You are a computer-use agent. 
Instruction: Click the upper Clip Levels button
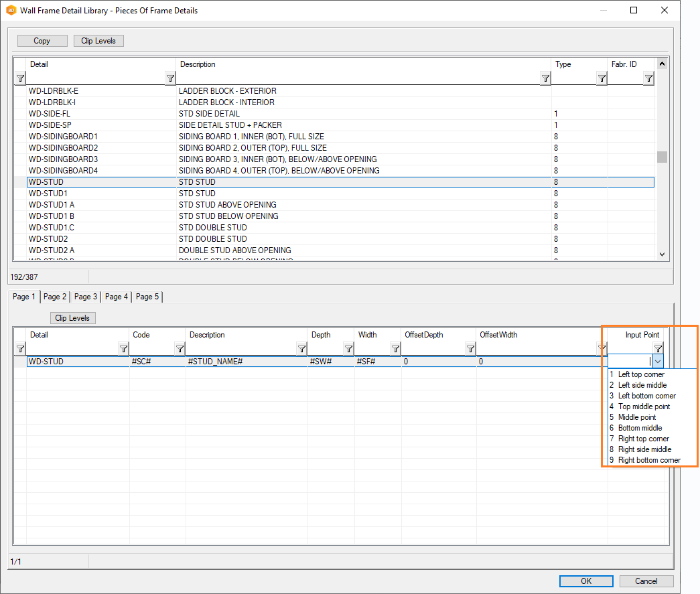pyautogui.click(x=98, y=41)
